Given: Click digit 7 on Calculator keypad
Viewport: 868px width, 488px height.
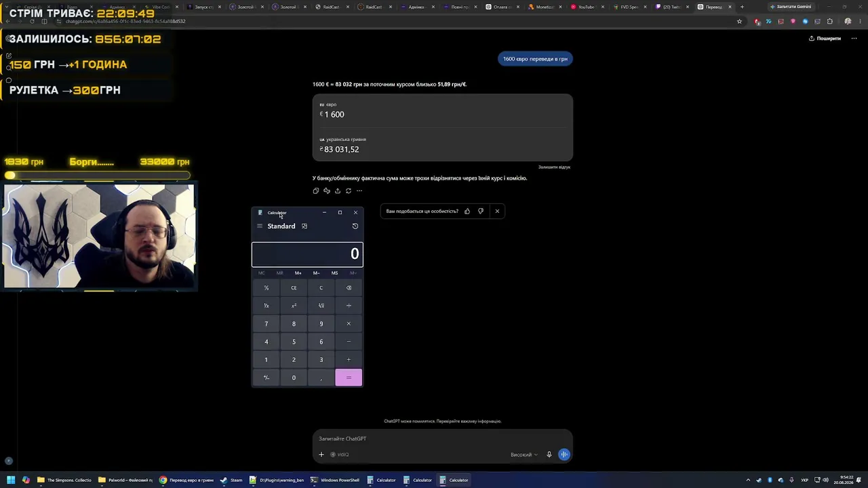Looking at the screenshot, I should click(x=267, y=324).
